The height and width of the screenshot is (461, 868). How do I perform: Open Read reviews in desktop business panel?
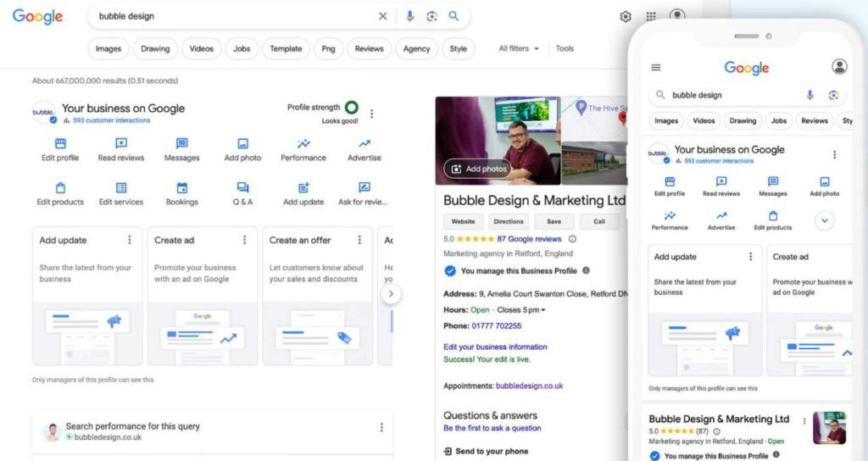point(121,145)
